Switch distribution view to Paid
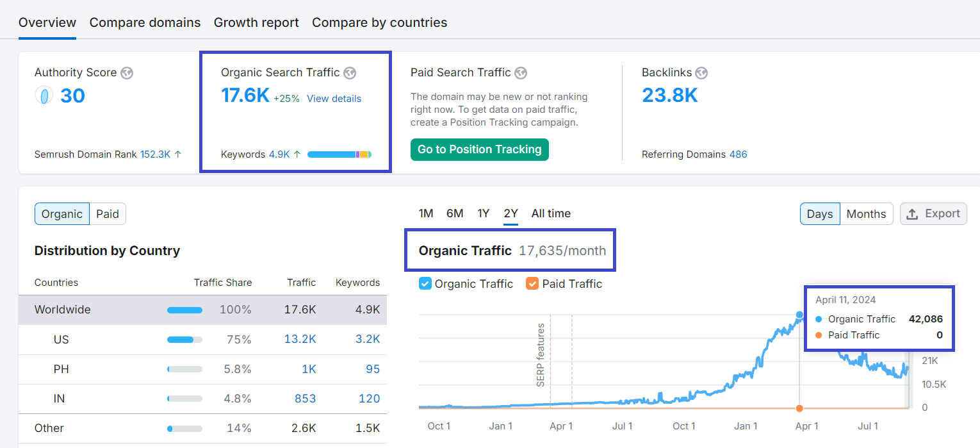This screenshot has width=980, height=448. (x=108, y=214)
